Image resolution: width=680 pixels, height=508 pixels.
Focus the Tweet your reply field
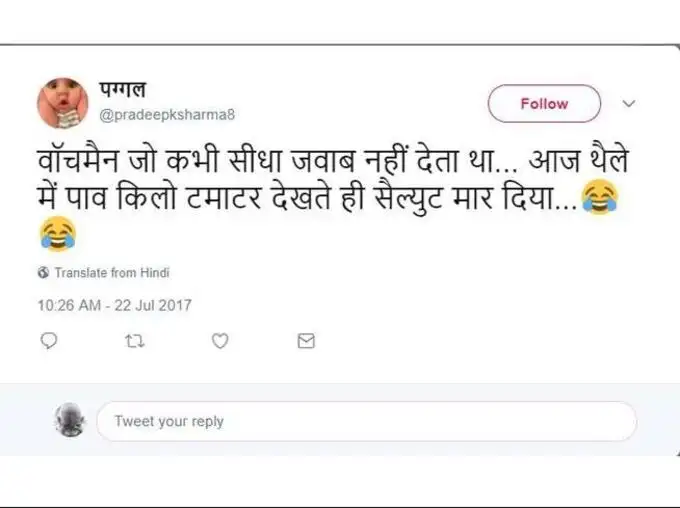[x=366, y=421]
